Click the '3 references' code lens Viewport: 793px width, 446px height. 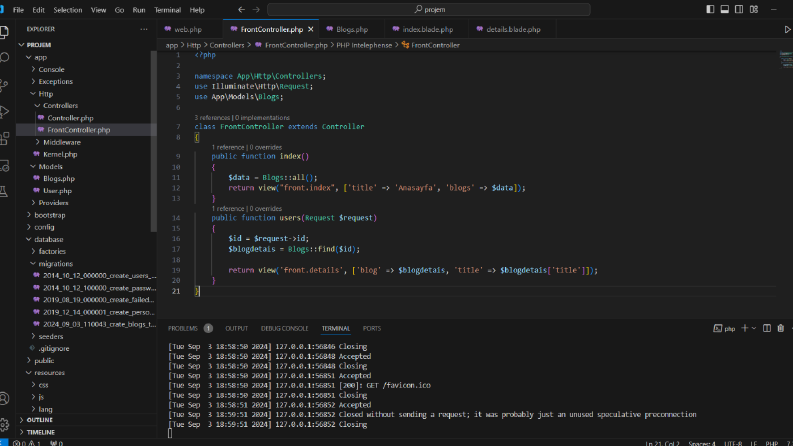click(x=212, y=117)
